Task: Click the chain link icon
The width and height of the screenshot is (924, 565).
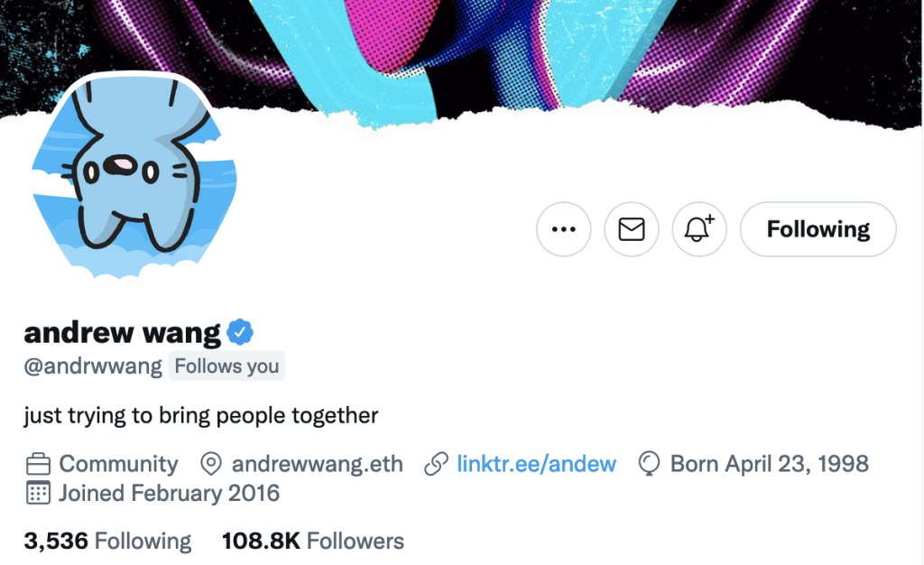Action: coord(437,465)
